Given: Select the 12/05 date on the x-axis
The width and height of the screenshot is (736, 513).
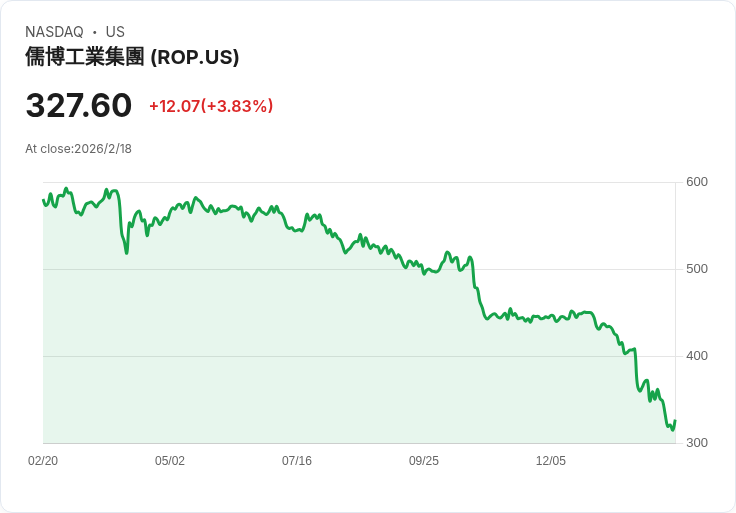Looking at the screenshot, I should pyautogui.click(x=551, y=461).
